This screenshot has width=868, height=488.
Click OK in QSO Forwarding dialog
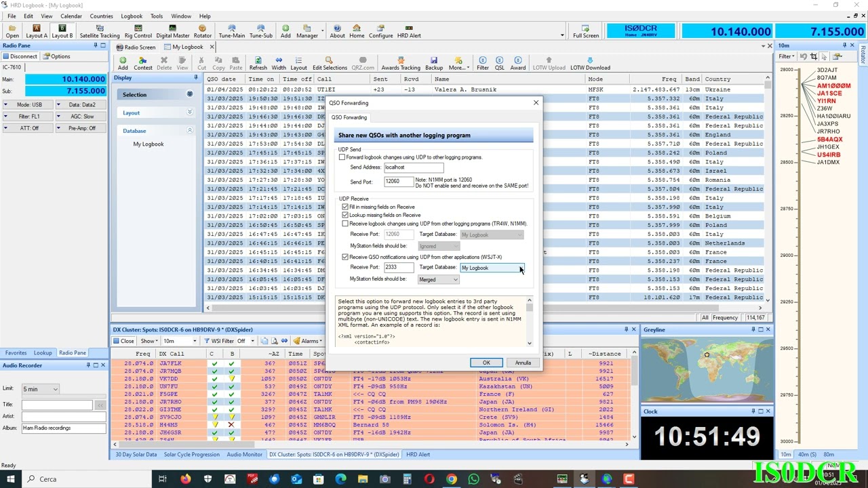[x=486, y=363]
